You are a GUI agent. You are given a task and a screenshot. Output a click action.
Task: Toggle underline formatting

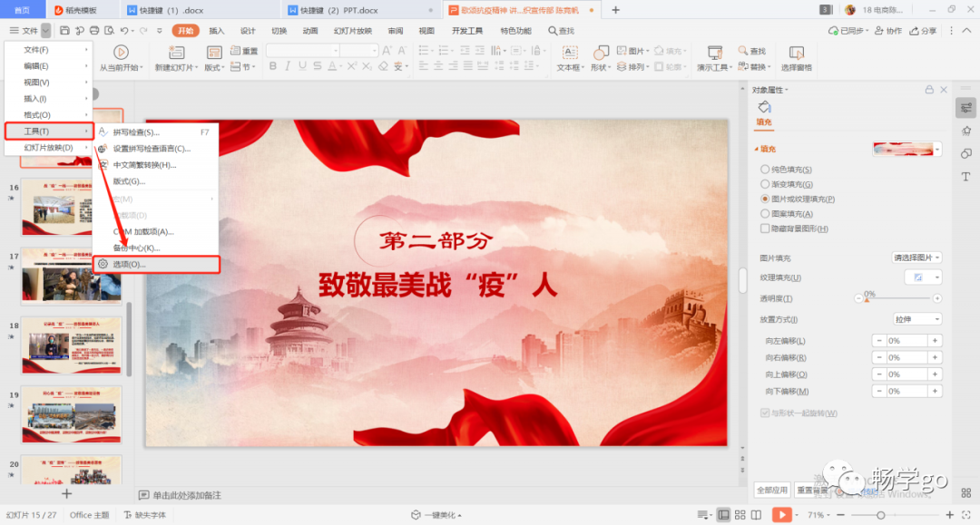(302, 66)
